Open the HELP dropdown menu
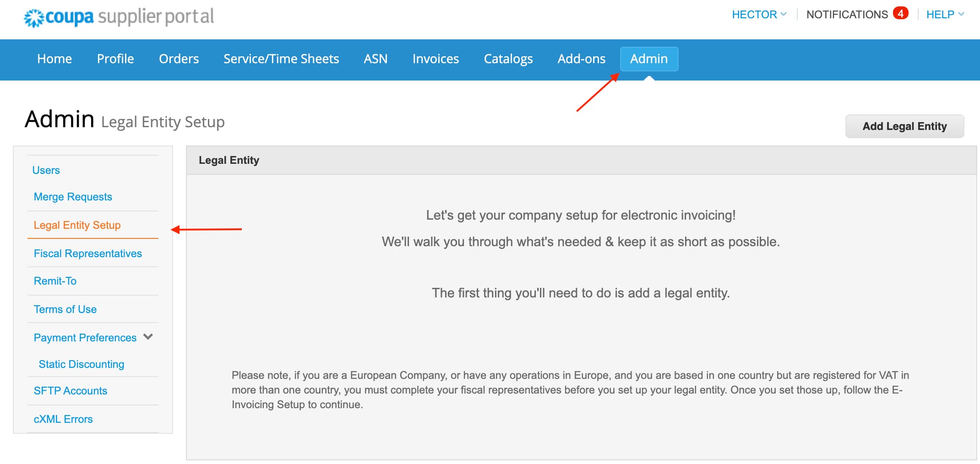The image size is (980, 464). click(945, 15)
